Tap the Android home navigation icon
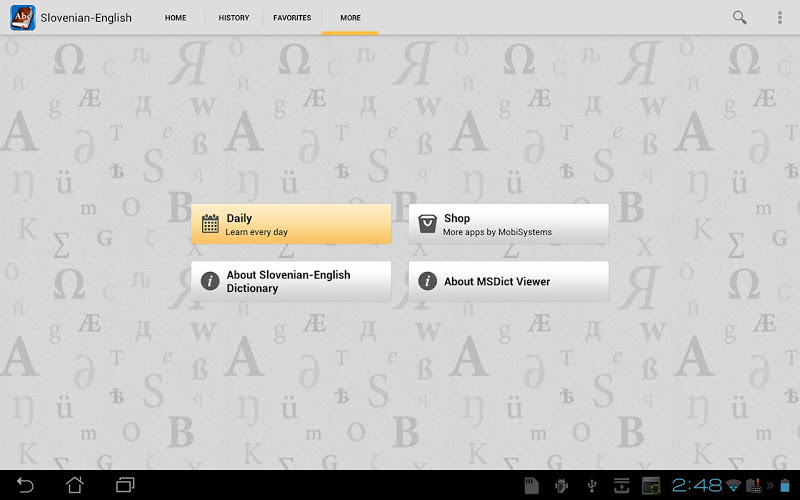Image resolution: width=800 pixels, height=500 pixels. point(74,485)
